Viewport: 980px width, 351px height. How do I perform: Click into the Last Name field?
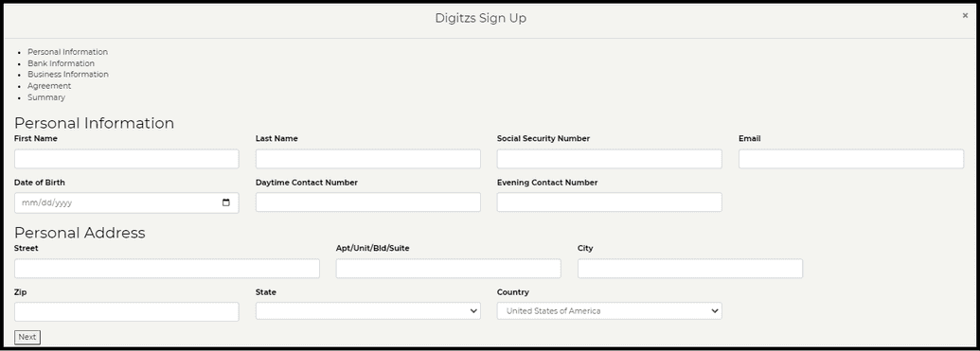(368, 159)
